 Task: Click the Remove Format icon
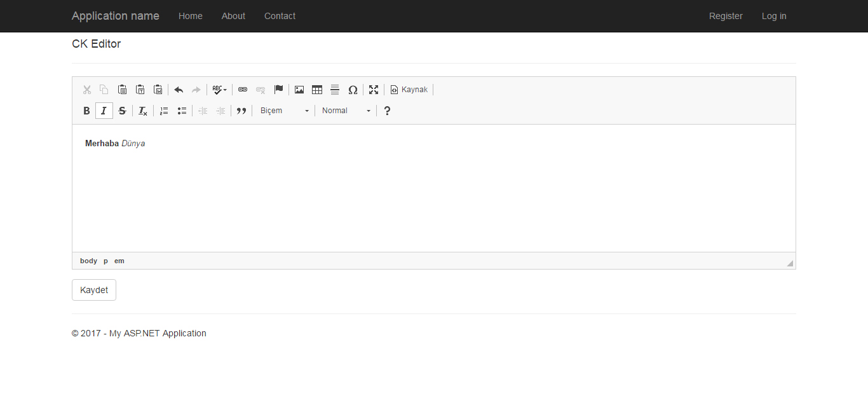(143, 111)
